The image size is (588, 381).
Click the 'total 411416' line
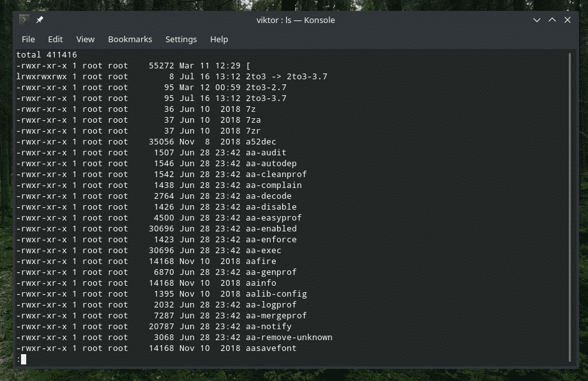point(47,55)
